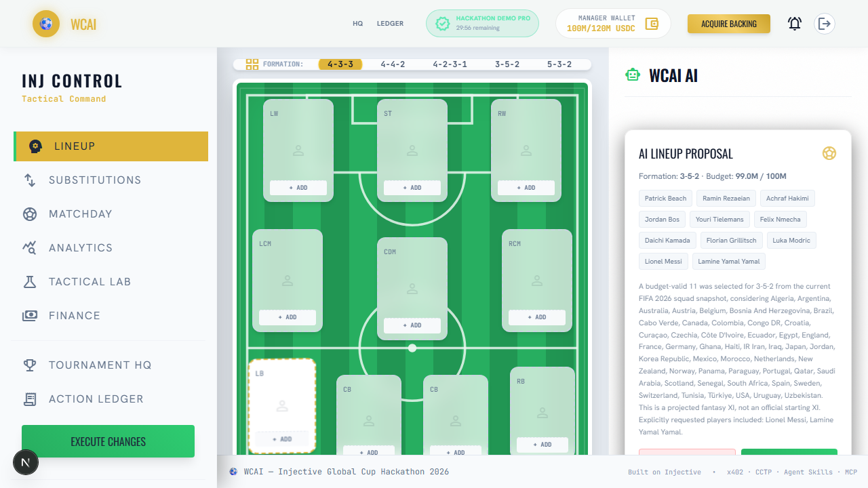The image size is (868, 488).
Task: Click the WCAI soccer ball logo
Action: [x=46, y=24]
